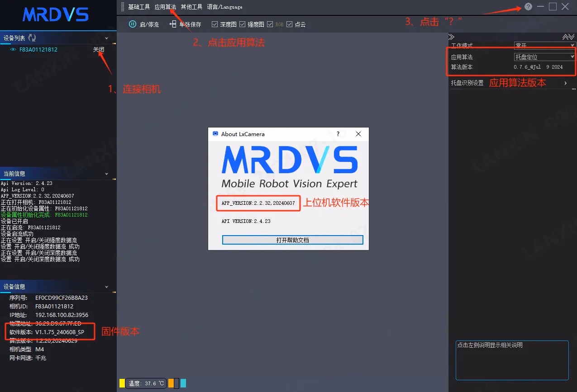577x392 pixels.
Task: Open the 应用算法 menu
Action: tap(165, 7)
